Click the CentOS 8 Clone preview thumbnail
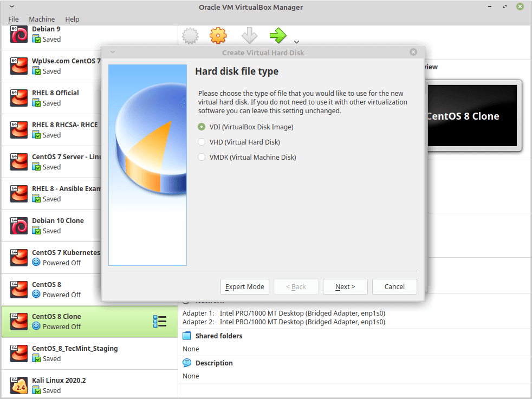 tap(472, 116)
